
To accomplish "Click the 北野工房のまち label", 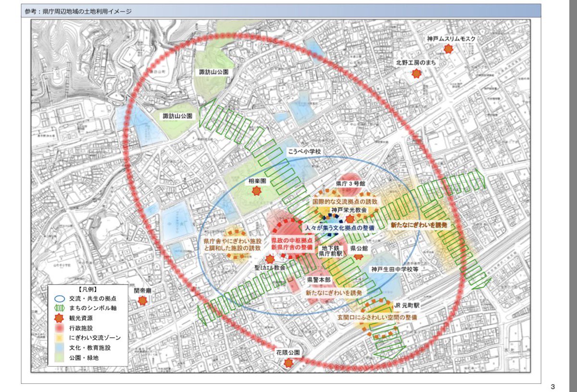I will (x=415, y=63).
